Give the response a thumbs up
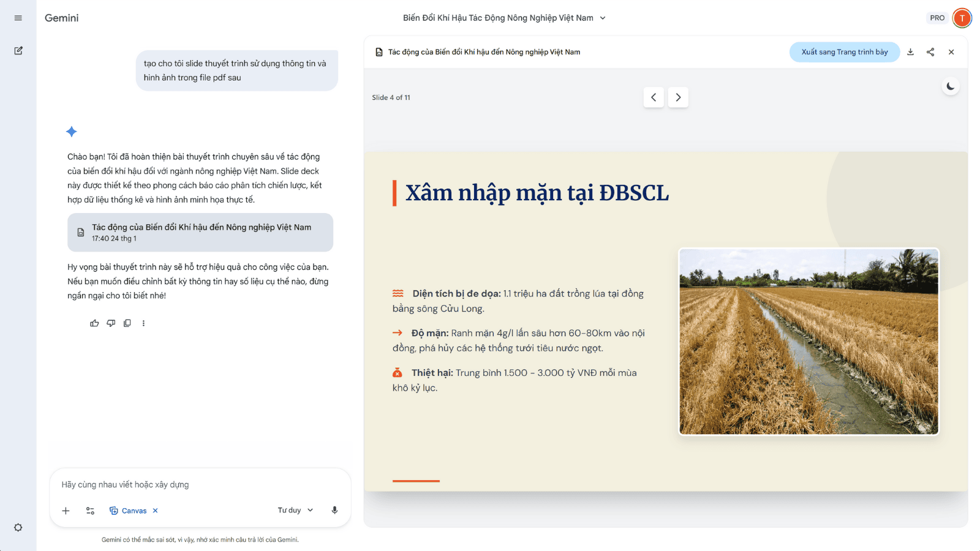The image size is (980, 551). point(94,323)
